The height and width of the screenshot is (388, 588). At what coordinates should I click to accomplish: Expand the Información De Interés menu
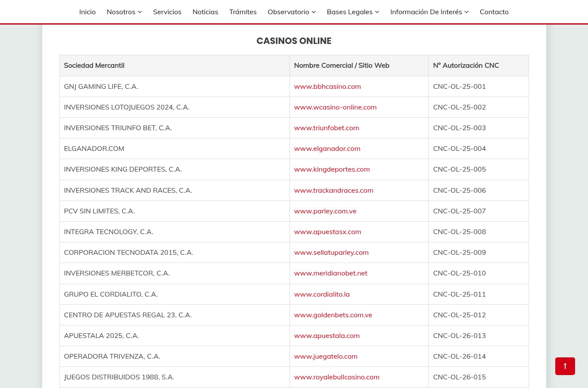(429, 12)
